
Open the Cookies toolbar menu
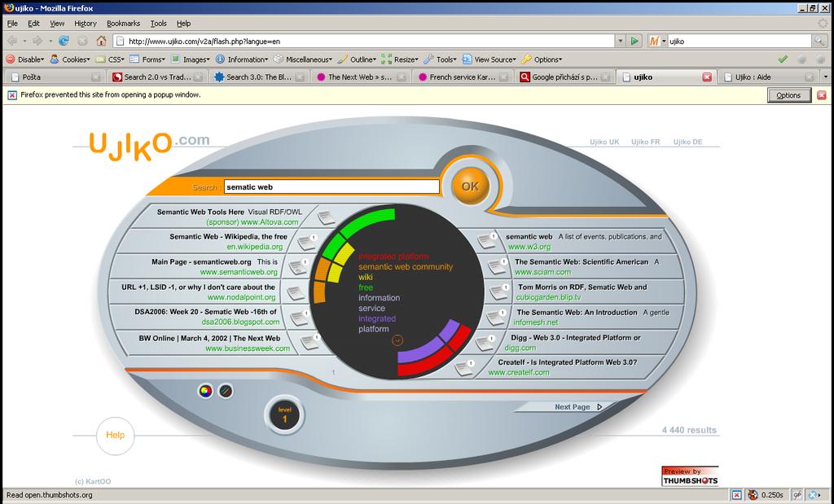click(x=70, y=59)
